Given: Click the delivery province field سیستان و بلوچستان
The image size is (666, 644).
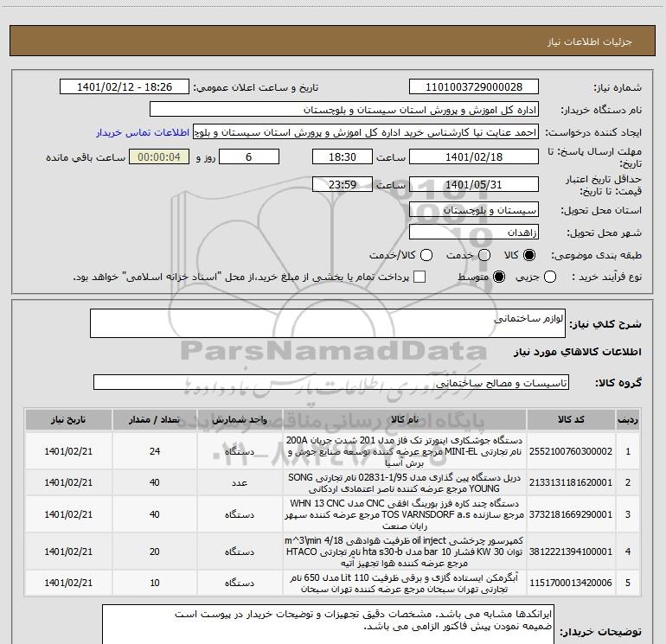Looking at the screenshot, I should [474, 210].
